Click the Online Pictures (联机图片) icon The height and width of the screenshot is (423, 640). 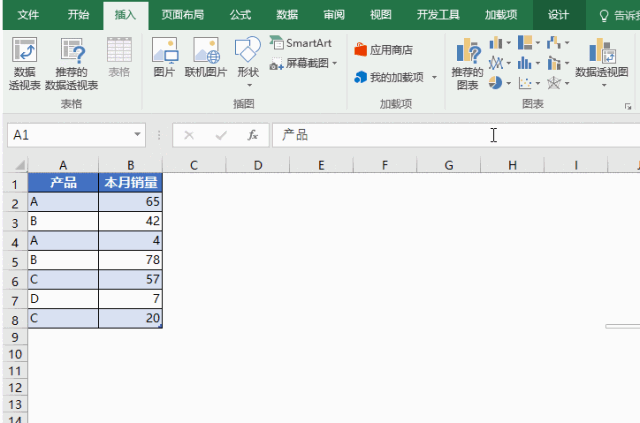(207, 59)
